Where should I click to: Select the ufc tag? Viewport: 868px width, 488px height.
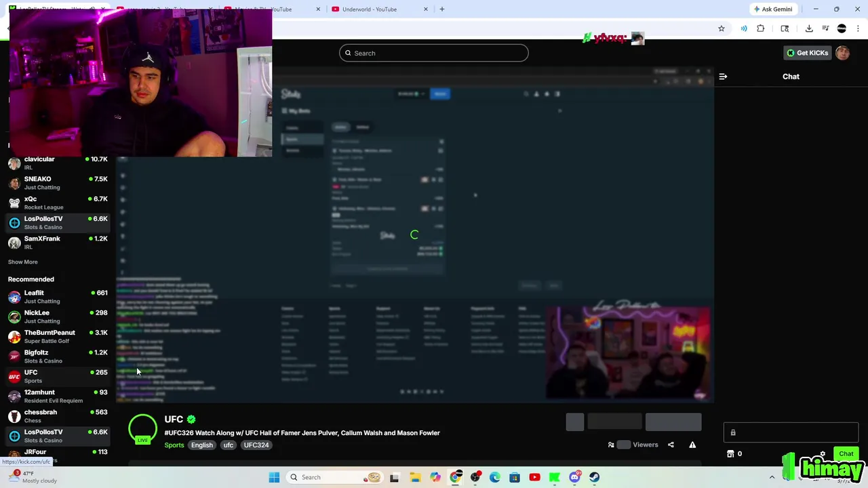[x=229, y=445]
